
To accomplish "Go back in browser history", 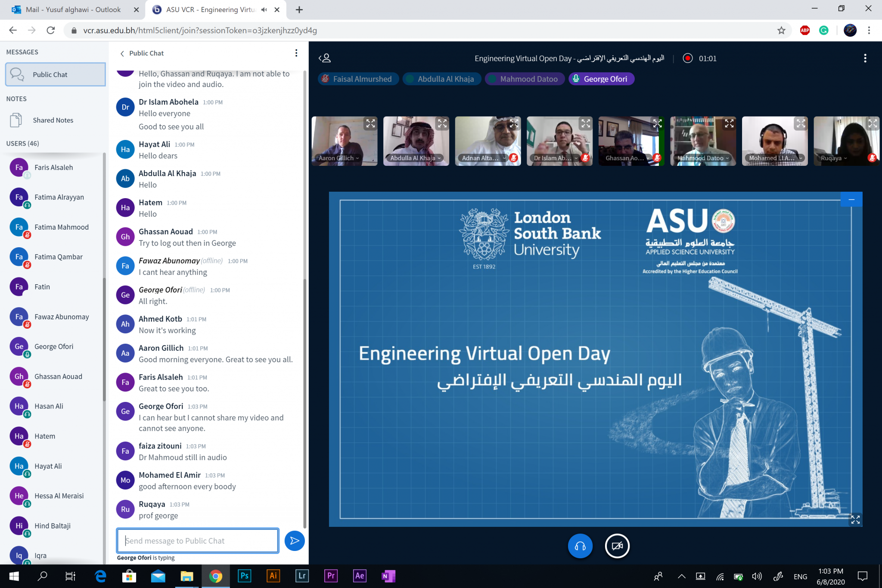I will coord(13,30).
